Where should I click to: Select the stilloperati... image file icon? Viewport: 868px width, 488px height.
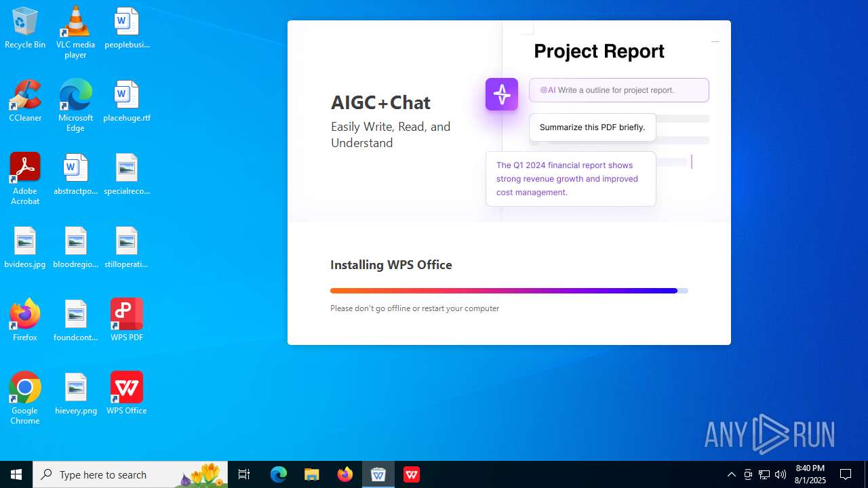[127, 247]
